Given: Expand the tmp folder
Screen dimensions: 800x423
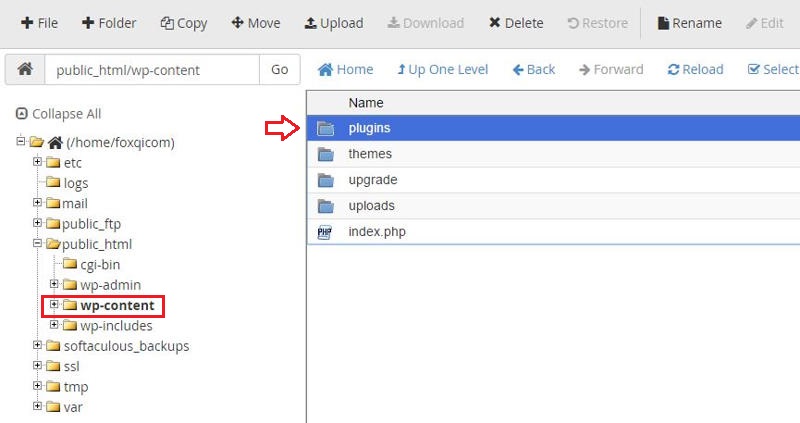Looking at the screenshot, I should [x=37, y=386].
